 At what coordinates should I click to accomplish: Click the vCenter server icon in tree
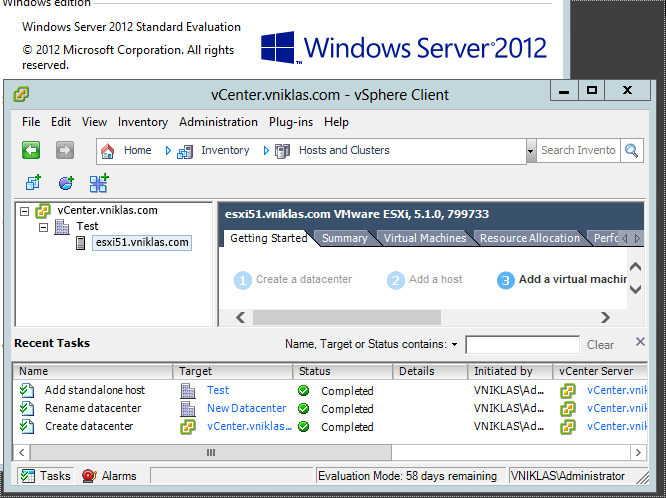pyautogui.click(x=42, y=211)
